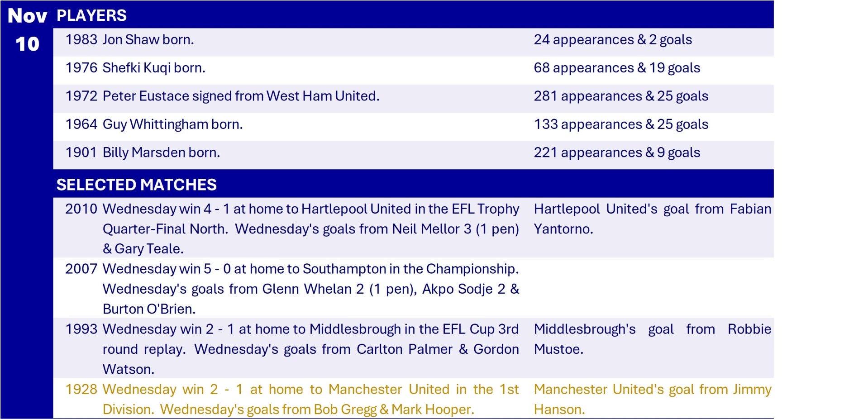This screenshot has width=868, height=419.
Task: Click the 133 appearances & 25 goals stat
Action: point(621,124)
